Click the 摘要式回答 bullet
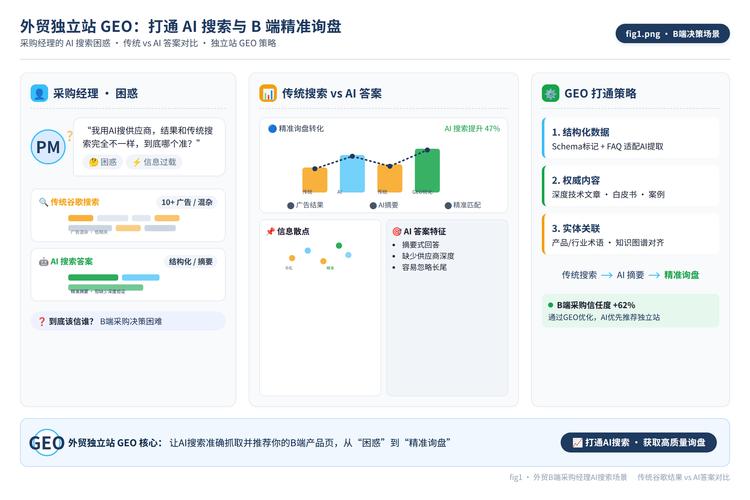The height and width of the screenshot is (500, 750). point(421,244)
